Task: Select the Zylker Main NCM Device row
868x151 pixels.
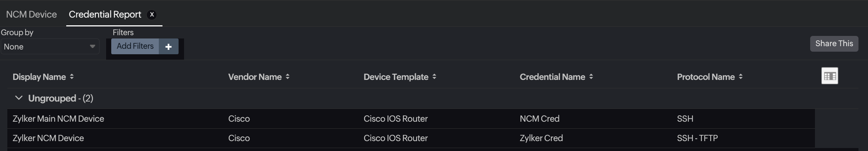Action: tap(58, 119)
